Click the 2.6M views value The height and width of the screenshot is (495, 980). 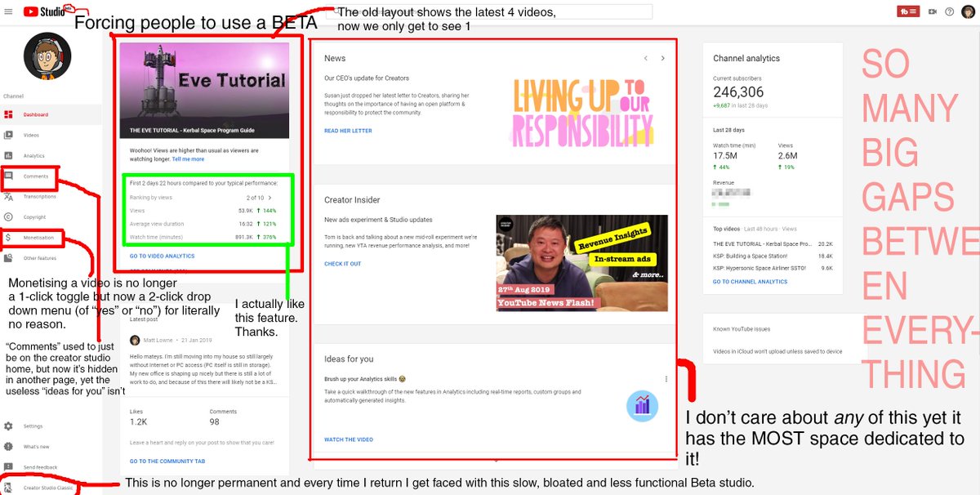(x=788, y=156)
